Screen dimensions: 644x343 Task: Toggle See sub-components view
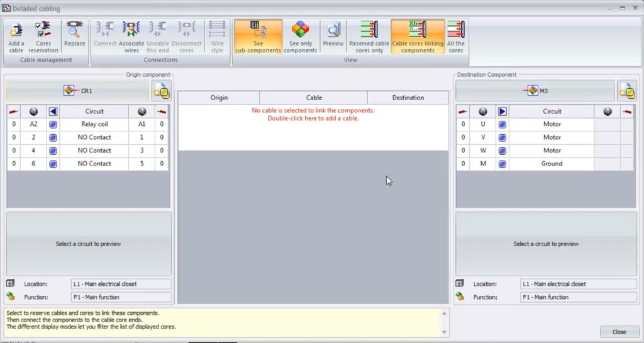(x=258, y=37)
